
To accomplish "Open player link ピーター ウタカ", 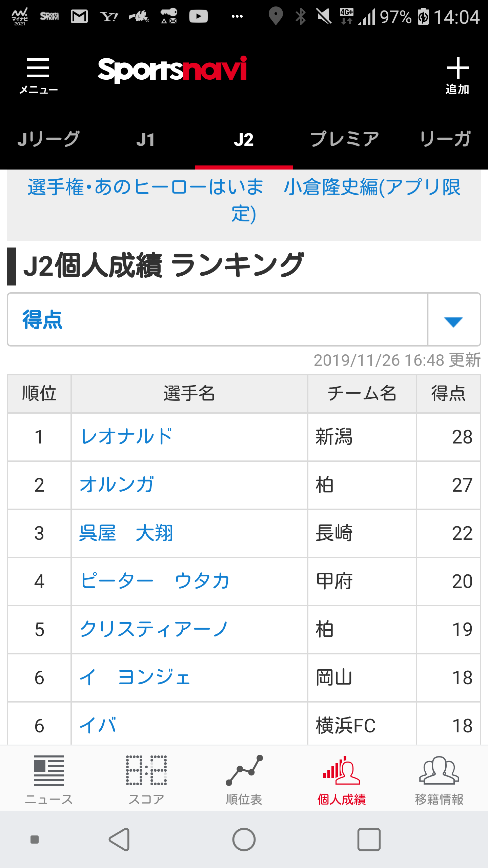I will pyautogui.click(x=155, y=581).
